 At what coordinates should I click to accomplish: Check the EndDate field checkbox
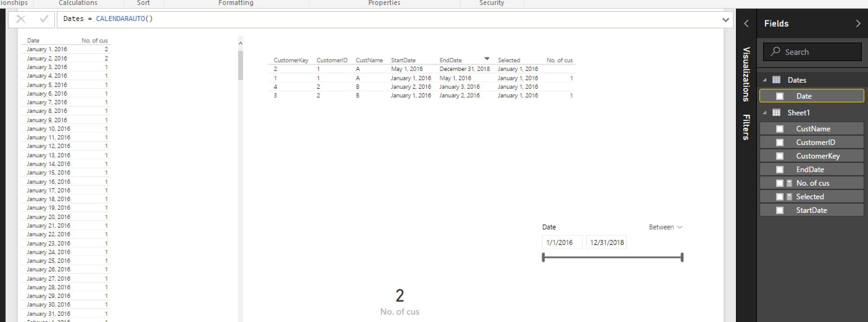click(x=779, y=169)
